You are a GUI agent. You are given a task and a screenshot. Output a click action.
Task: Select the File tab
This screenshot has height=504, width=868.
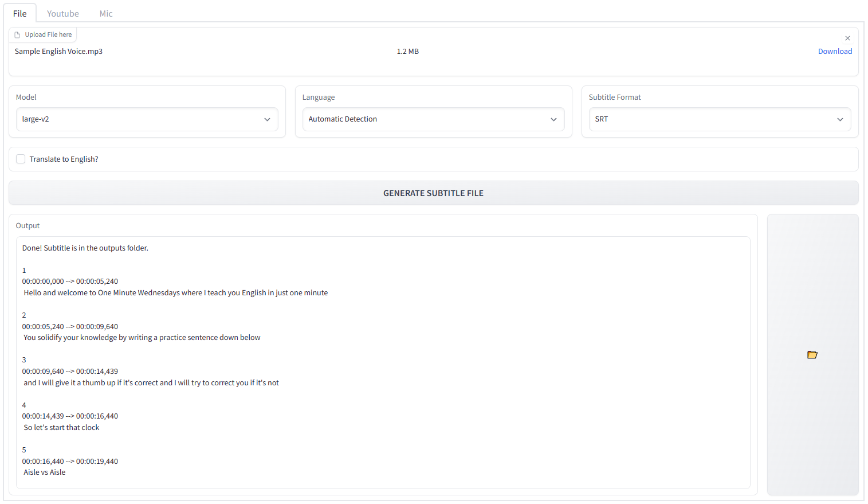coord(20,13)
